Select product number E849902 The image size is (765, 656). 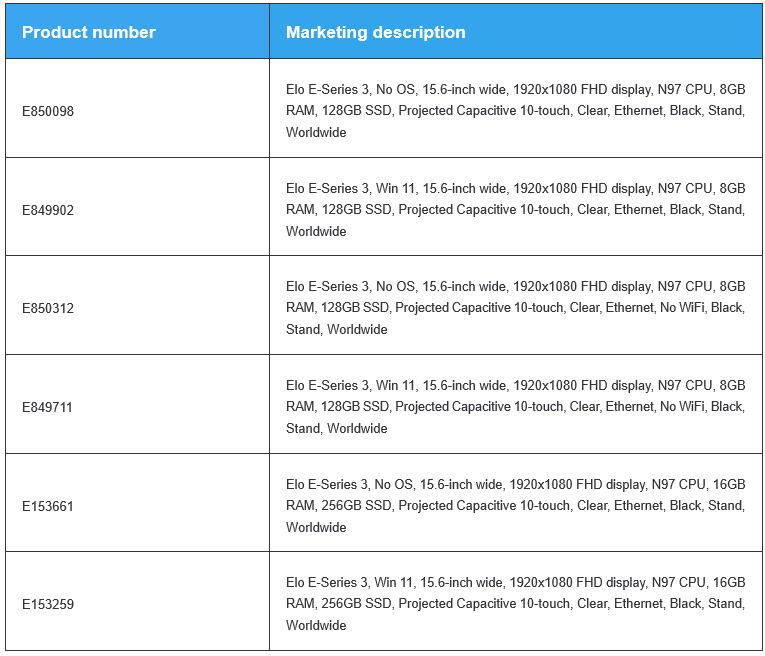click(48, 210)
